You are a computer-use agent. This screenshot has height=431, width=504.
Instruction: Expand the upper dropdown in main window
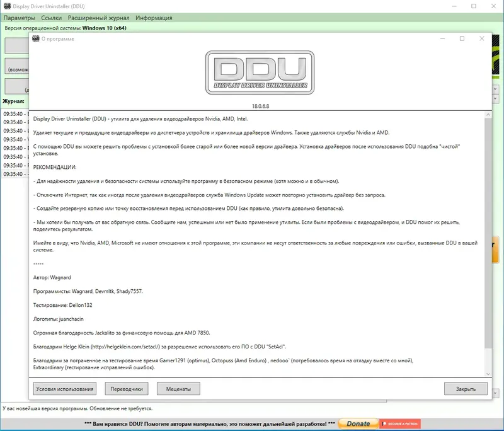pos(495,89)
